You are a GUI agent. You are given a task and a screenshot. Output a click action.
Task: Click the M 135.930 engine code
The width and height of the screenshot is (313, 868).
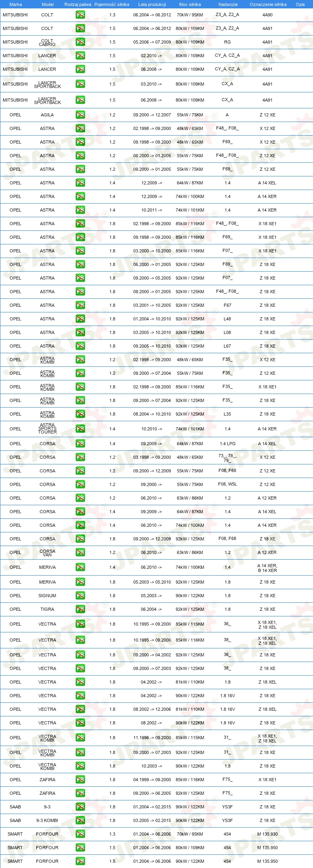[x=267, y=834]
